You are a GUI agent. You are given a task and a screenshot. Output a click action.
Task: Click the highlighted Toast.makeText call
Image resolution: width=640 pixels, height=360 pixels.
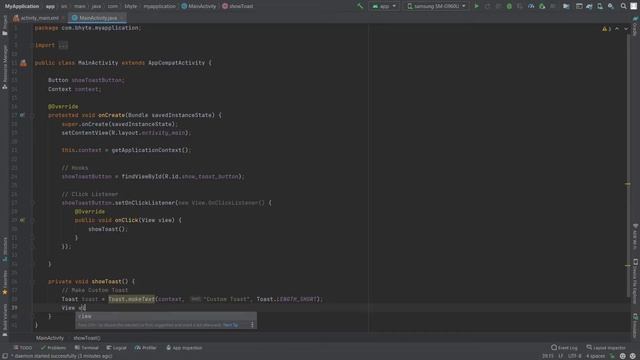(x=131, y=299)
